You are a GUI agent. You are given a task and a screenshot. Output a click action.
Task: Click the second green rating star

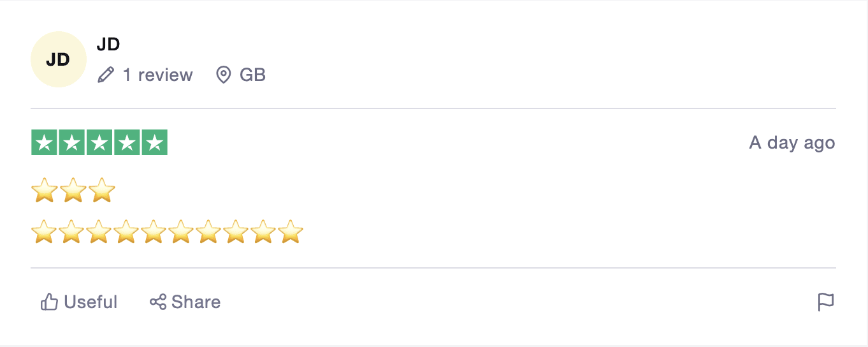click(72, 142)
